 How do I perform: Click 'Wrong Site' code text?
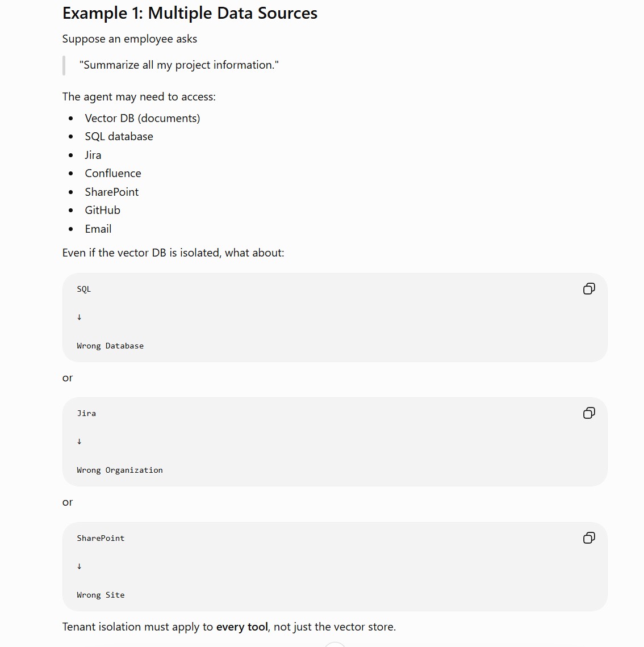101,595
